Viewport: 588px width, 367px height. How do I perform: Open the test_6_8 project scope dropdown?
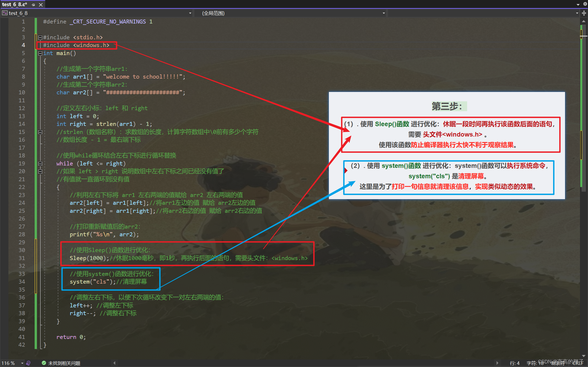[x=190, y=13]
